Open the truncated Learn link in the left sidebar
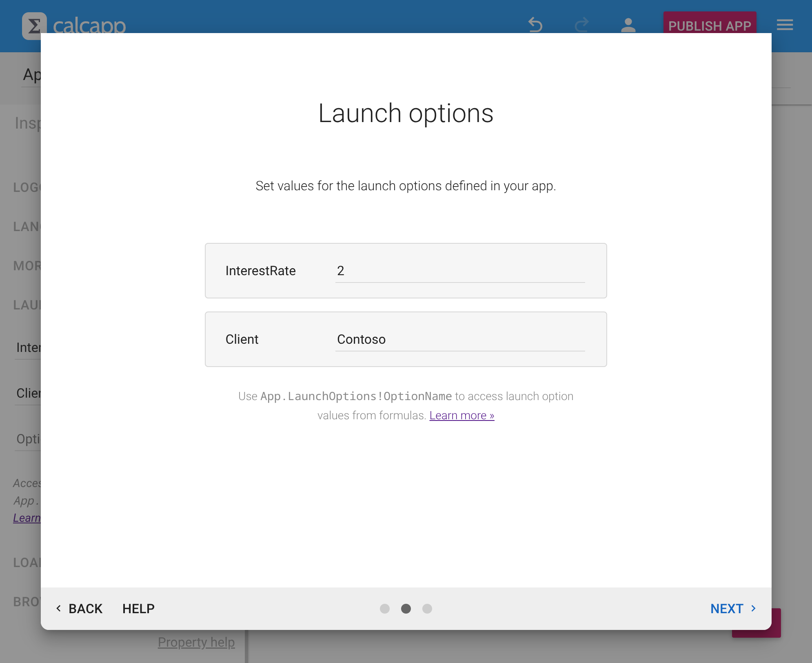 [27, 518]
